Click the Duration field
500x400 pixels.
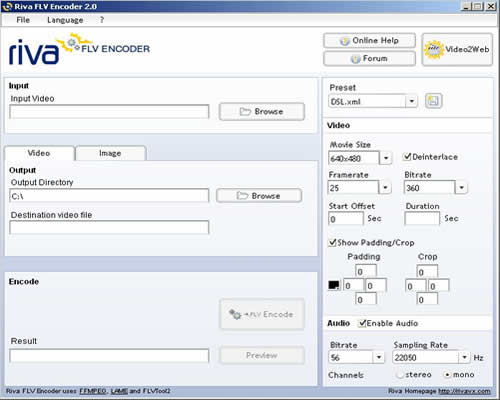click(422, 219)
